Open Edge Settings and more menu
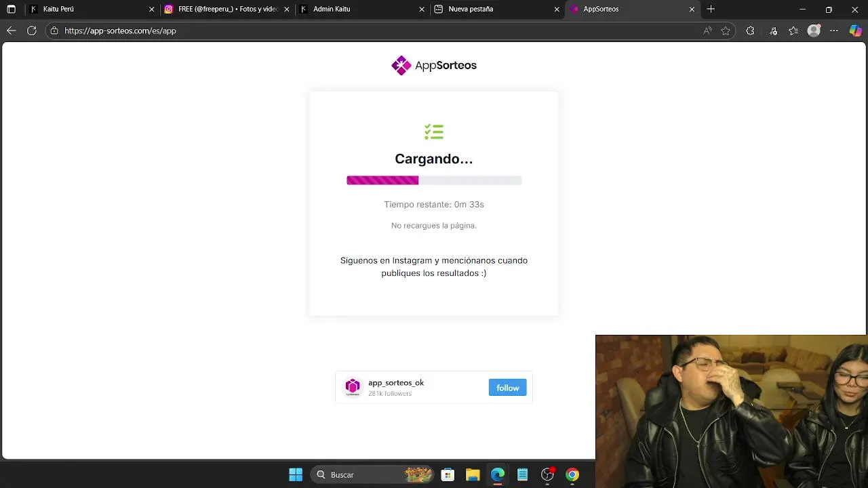 coord(834,30)
